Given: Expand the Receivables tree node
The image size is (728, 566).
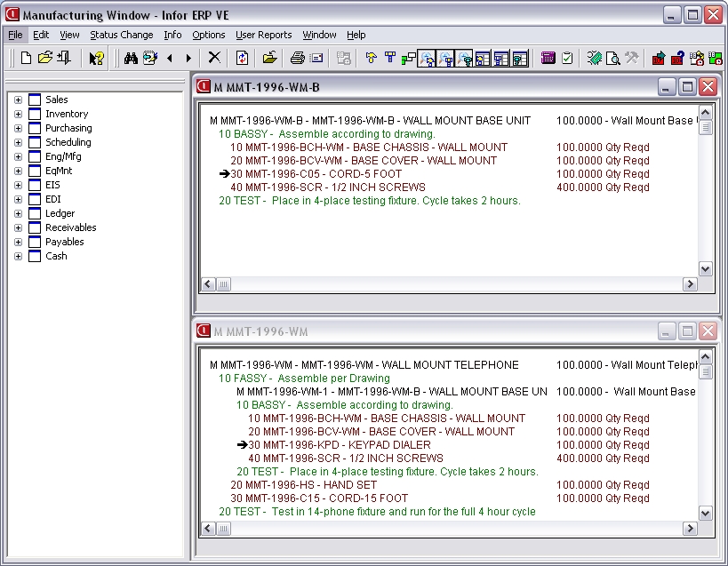Looking at the screenshot, I should click(18, 227).
